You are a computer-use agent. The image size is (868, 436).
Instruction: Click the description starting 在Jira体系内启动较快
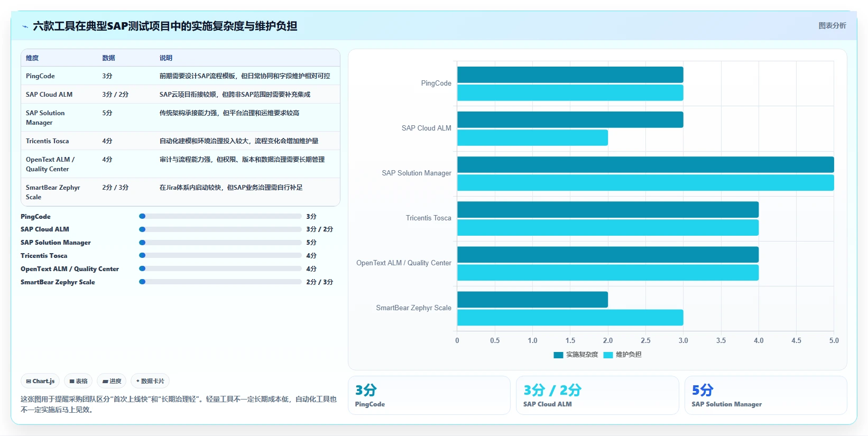[x=231, y=188]
